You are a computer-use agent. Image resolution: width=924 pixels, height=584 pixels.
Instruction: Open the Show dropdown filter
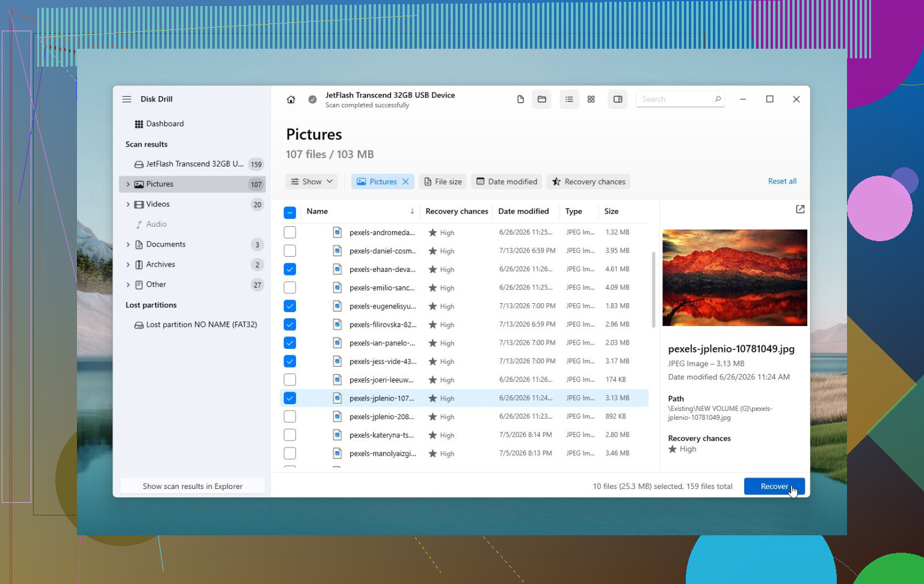coord(311,182)
